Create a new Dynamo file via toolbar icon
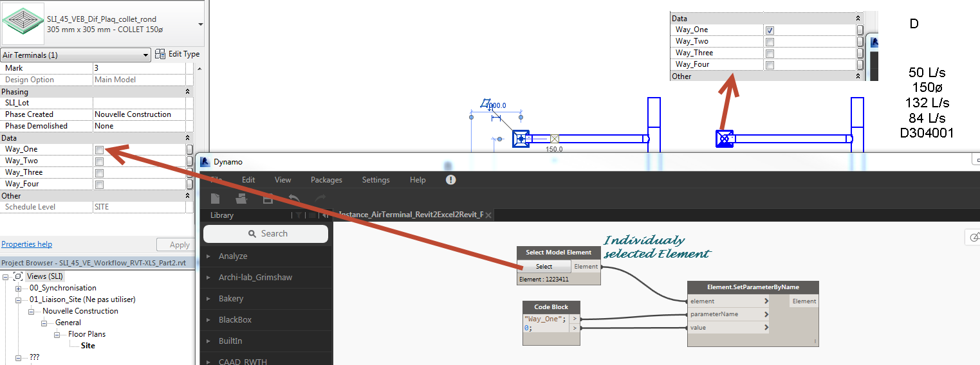The height and width of the screenshot is (365, 980). tap(216, 199)
